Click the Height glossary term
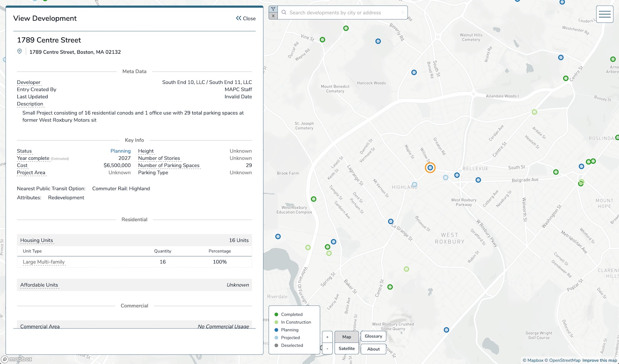619x364 pixels. click(146, 151)
